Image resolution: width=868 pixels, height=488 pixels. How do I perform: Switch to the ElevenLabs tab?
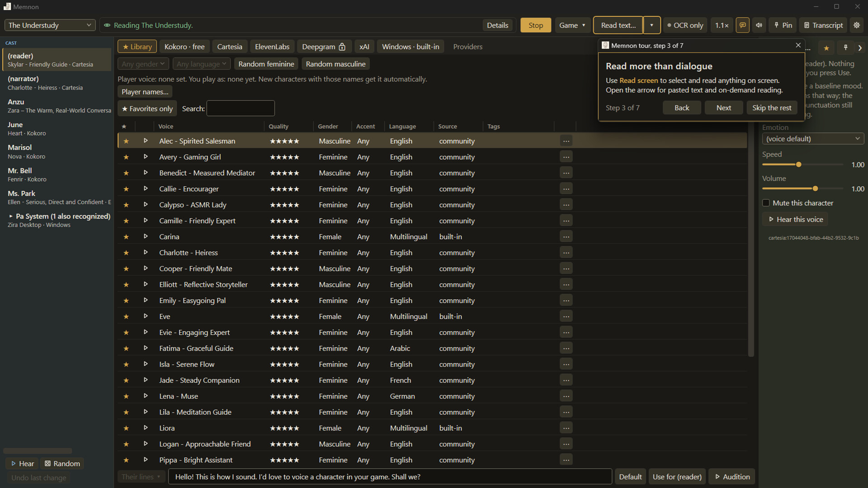[272, 47]
